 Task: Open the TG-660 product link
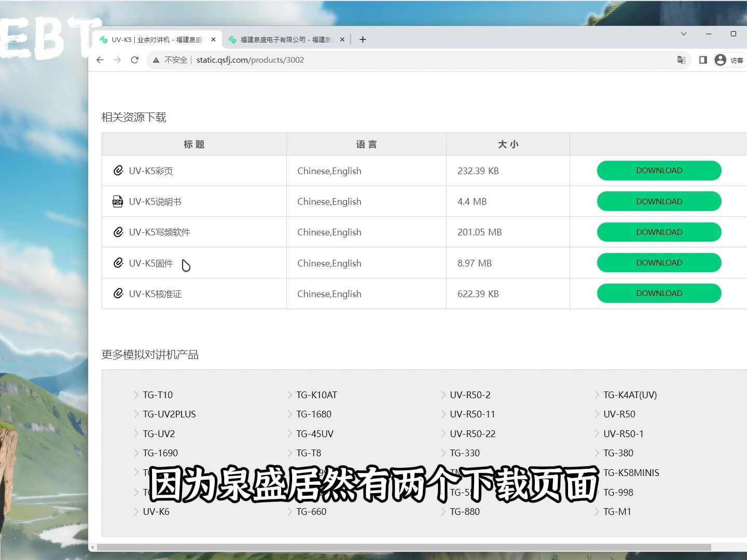311,512
